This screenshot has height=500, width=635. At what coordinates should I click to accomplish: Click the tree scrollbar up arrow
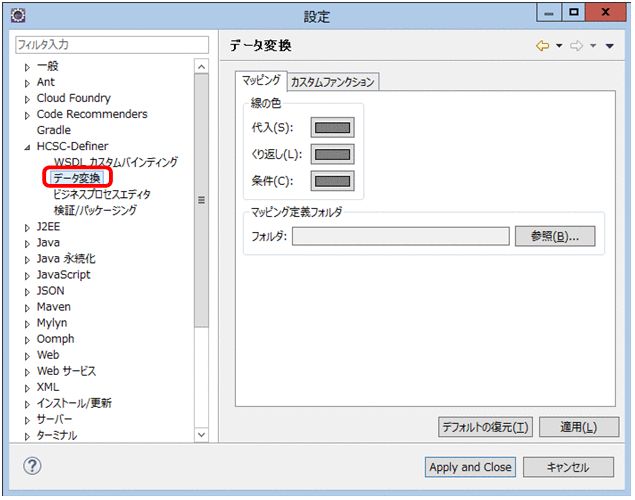(201, 66)
